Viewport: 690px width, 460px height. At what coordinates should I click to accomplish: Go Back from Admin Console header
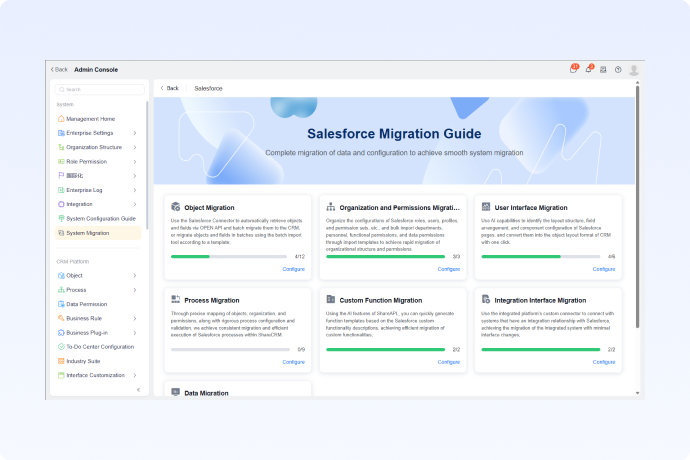(59, 70)
